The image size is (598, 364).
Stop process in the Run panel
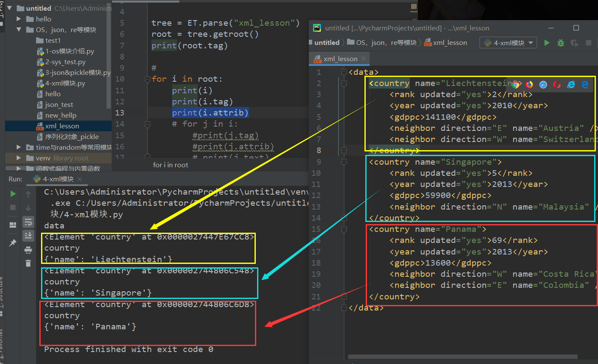click(x=13, y=208)
